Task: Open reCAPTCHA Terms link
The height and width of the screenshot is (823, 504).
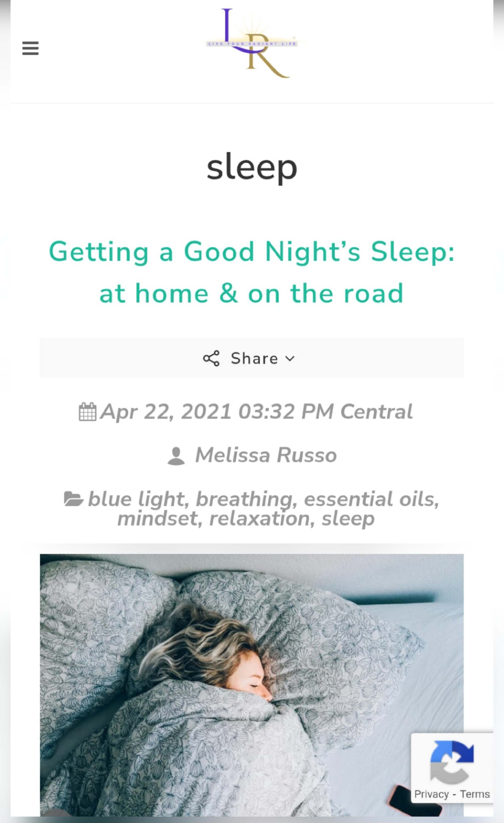Action: pos(475,794)
